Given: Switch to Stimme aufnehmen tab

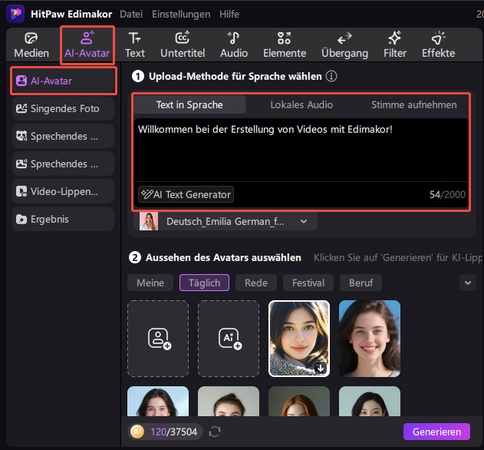Looking at the screenshot, I should coord(414,105).
